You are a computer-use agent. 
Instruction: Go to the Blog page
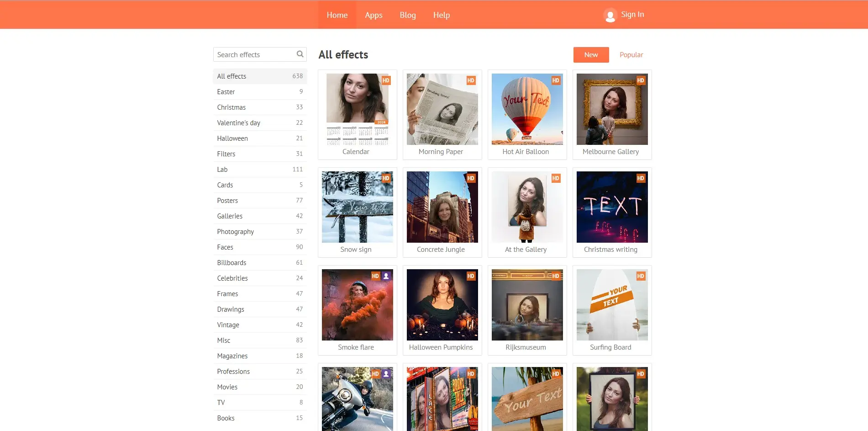tap(408, 15)
